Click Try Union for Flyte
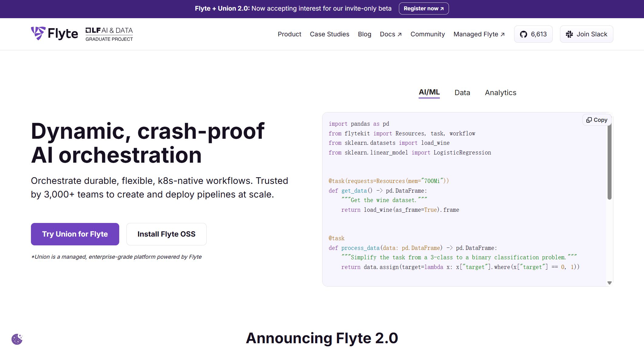Viewport: 644px width, 352px height. [x=75, y=234]
